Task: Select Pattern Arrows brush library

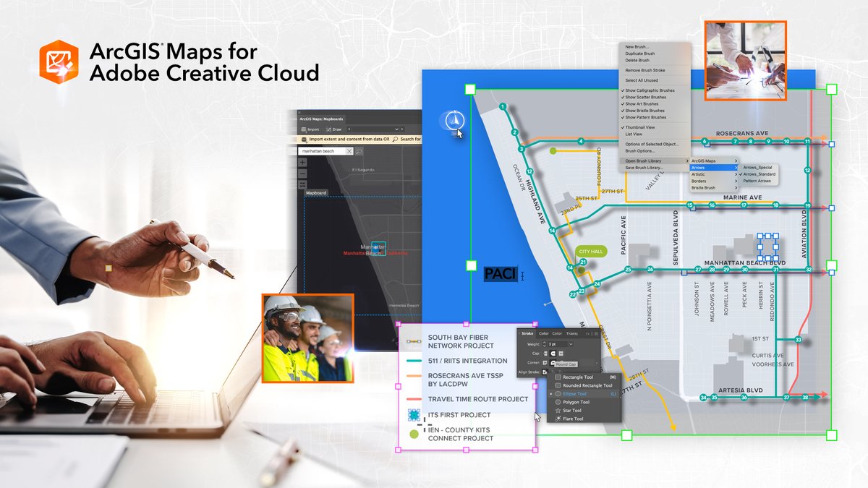Action: [x=757, y=181]
